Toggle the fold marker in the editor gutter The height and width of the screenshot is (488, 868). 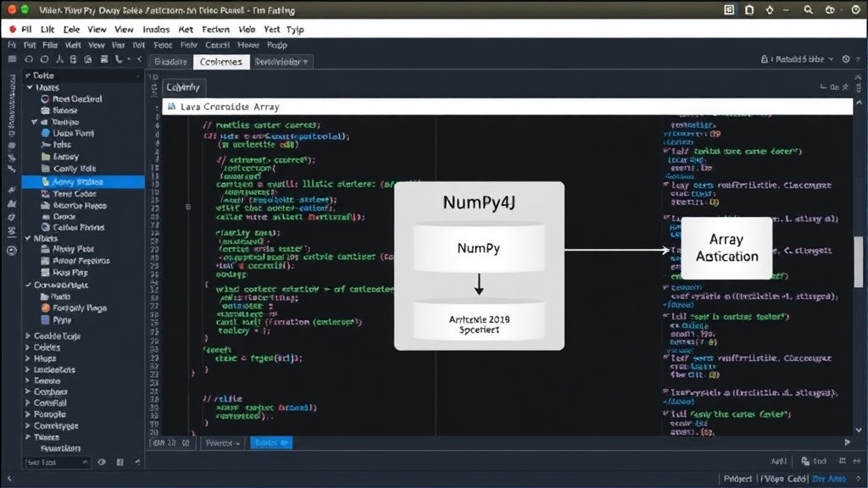(188, 207)
